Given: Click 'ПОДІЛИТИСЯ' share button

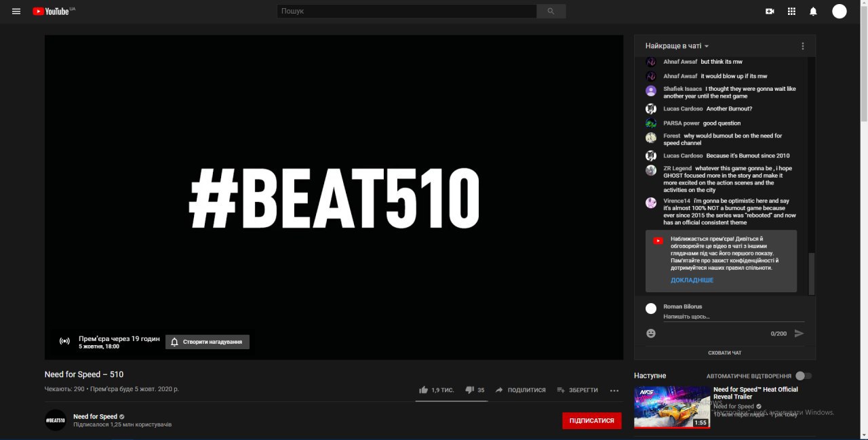Looking at the screenshot, I should (x=521, y=390).
